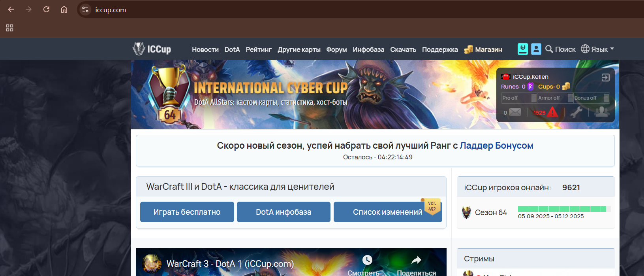644x276 pixels.
Task: Click the DotA инфобаза button
Action: coord(284,212)
